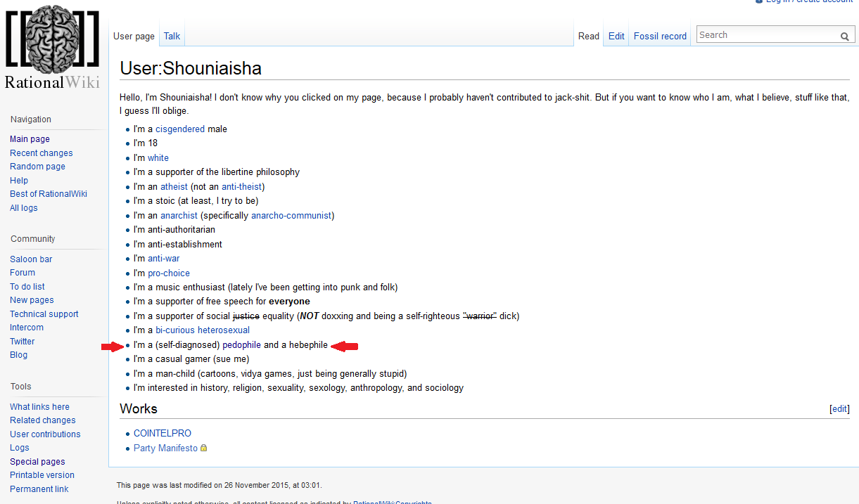The height and width of the screenshot is (504, 859).
Task: Open All logs link
Action: tap(24, 208)
